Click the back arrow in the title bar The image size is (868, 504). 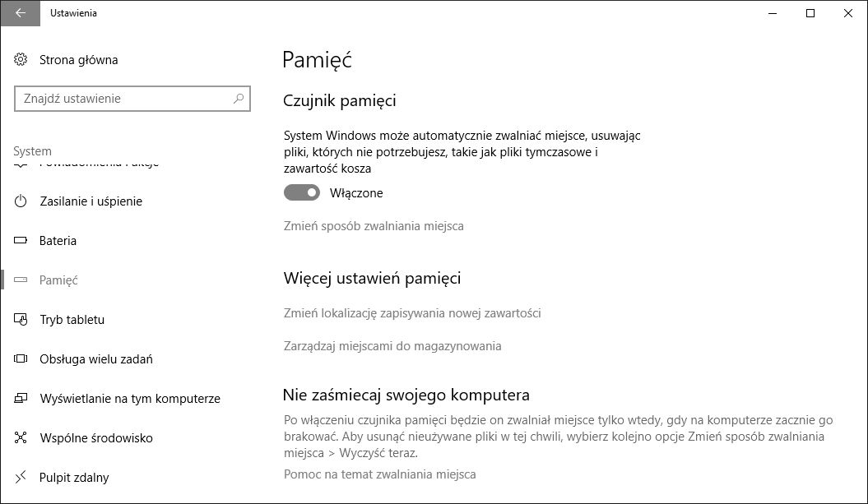coord(21,13)
